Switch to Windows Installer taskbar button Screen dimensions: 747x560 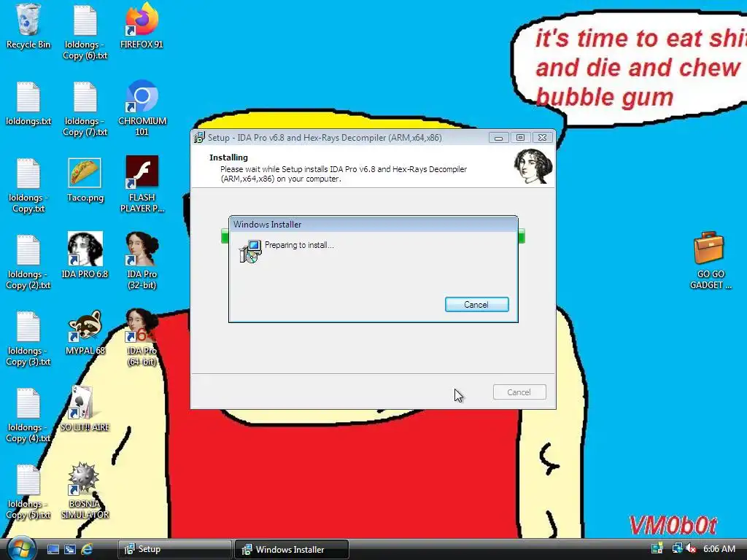(x=292, y=549)
